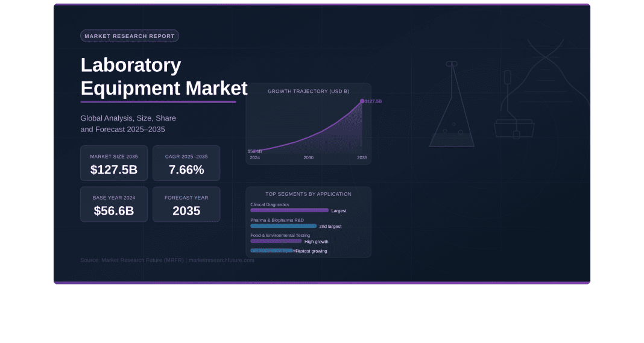Image resolution: width=644 pixels, height=343 pixels.
Task: Click the 2035 label on chart axis
Action: tap(362, 157)
